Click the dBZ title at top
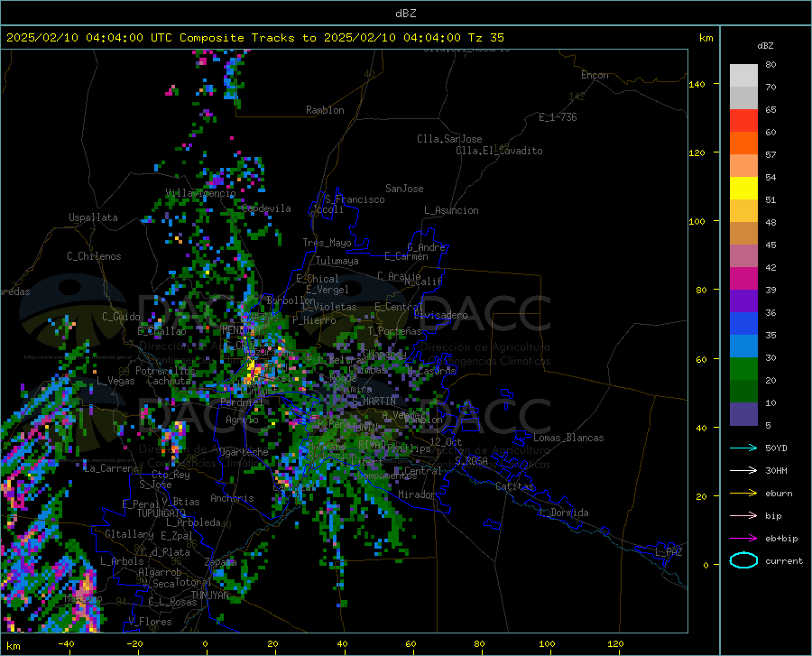 405,14
